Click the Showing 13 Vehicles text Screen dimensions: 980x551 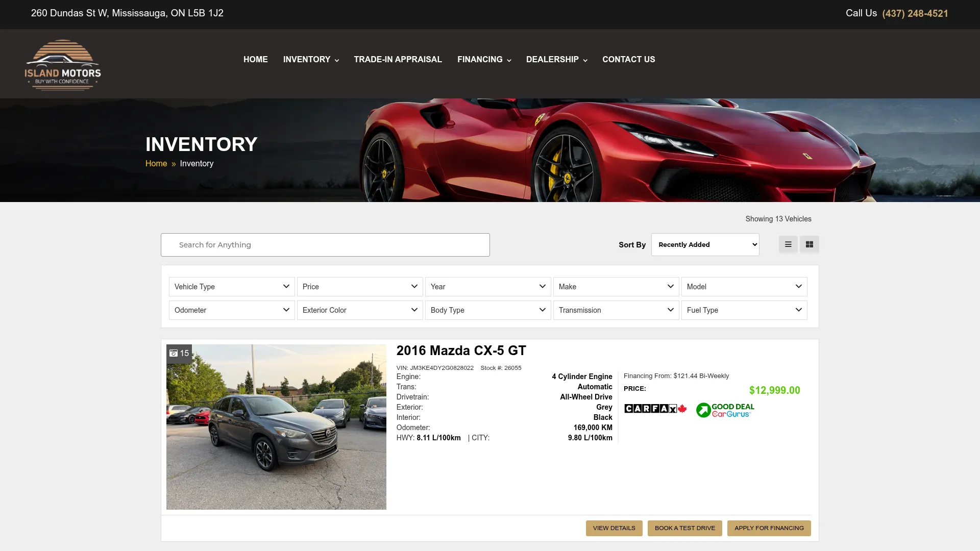[x=778, y=219]
